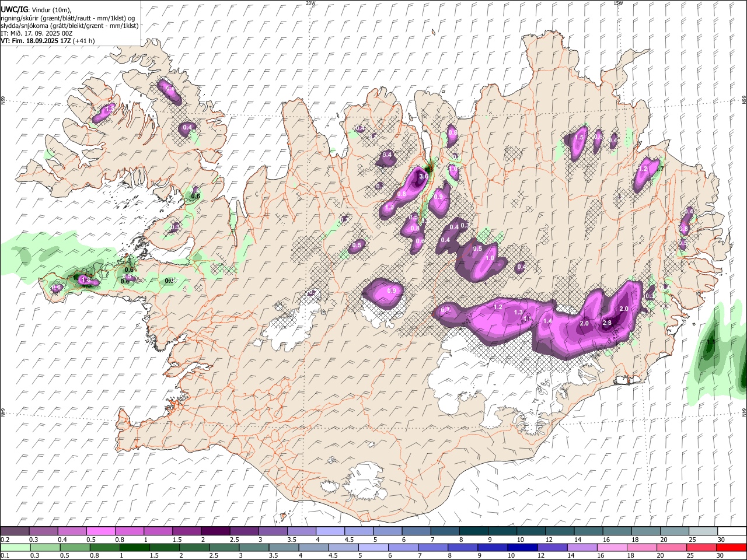
Task: Select lower legend swatch between 20 and 25
Action: [673, 547]
